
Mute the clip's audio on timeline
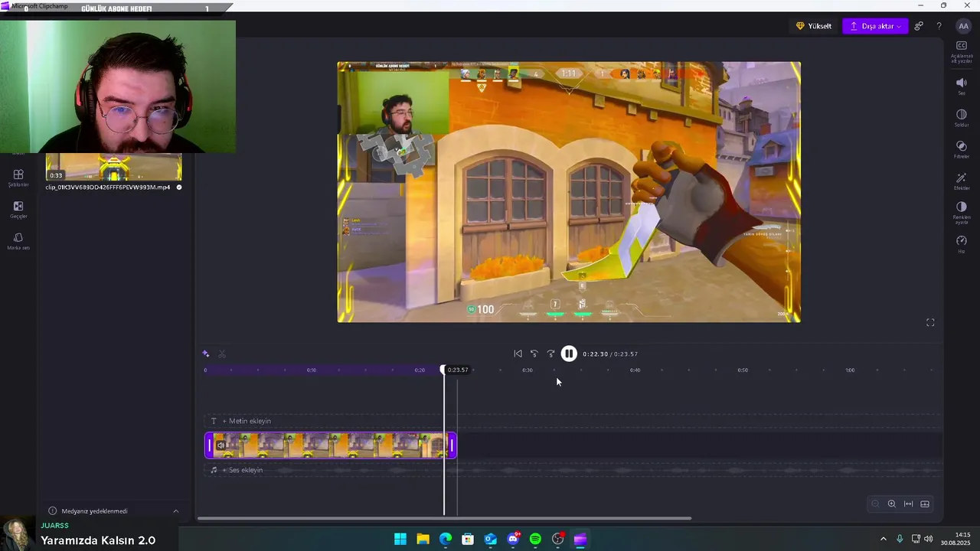coord(220,445)
